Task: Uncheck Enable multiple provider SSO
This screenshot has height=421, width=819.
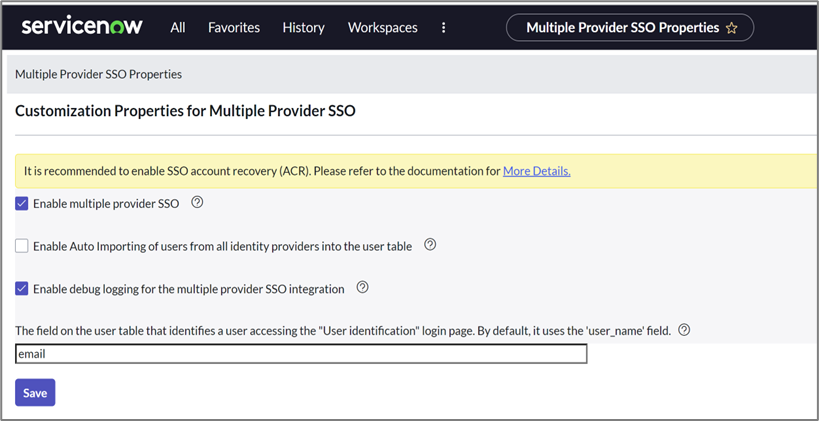Action: [22, 203]
